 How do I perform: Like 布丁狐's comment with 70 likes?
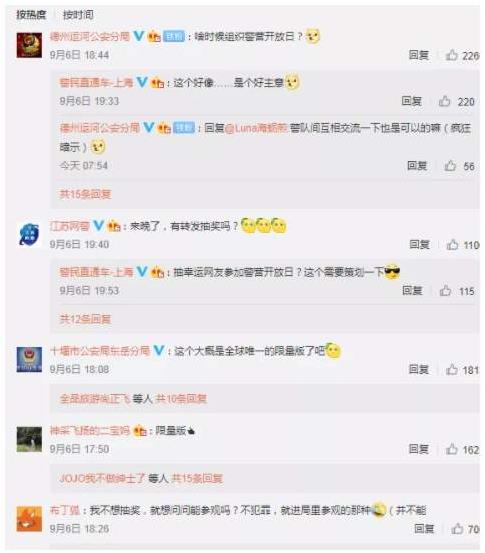pos(457,528)
